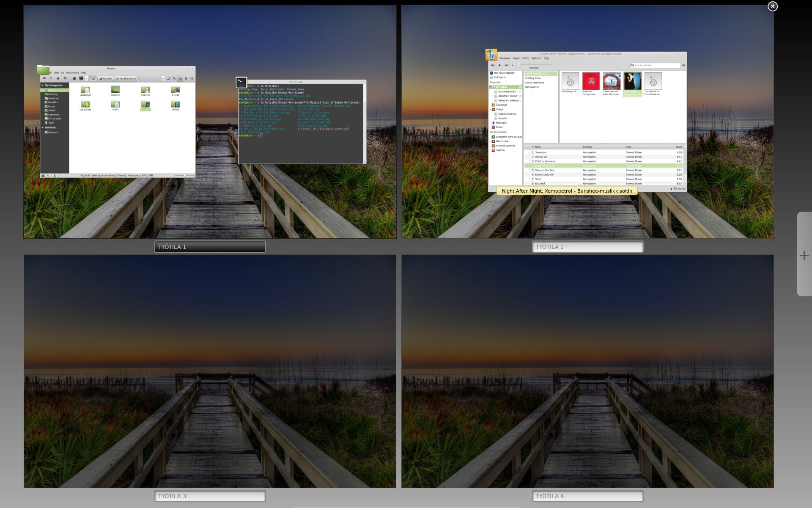Reload the file manager folder view
The height and width of the screenshot is (508, 812).
[65, 78]
